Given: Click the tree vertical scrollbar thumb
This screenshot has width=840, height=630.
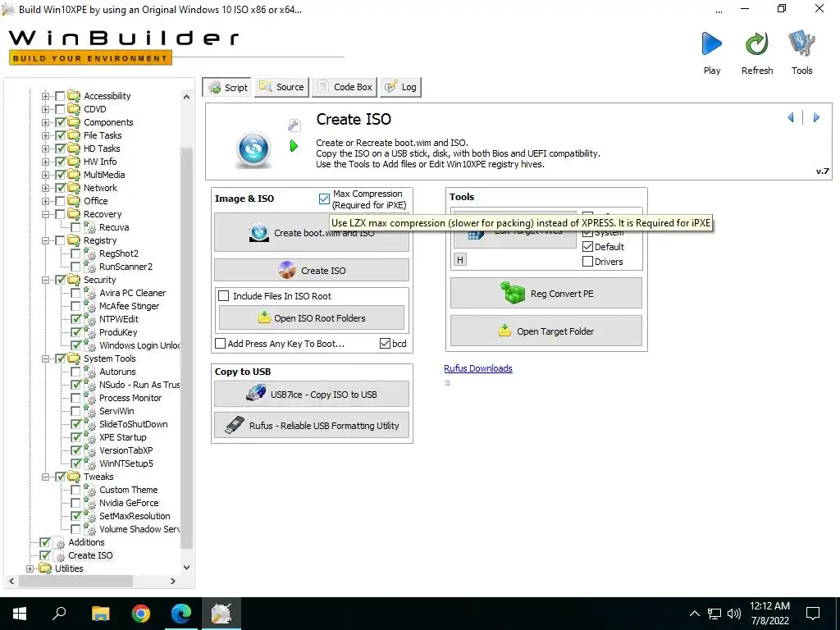Looking at the screenshot, I should [x=186, y=348].
